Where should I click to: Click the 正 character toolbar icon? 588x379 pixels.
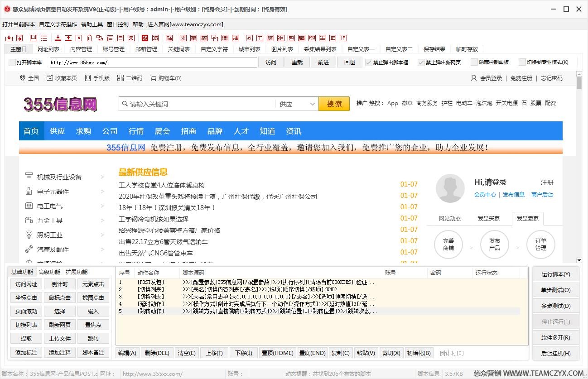tap(333, 38)
